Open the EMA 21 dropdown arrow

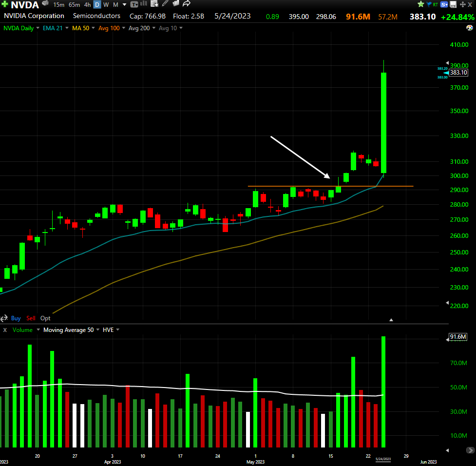click(67, 28)
